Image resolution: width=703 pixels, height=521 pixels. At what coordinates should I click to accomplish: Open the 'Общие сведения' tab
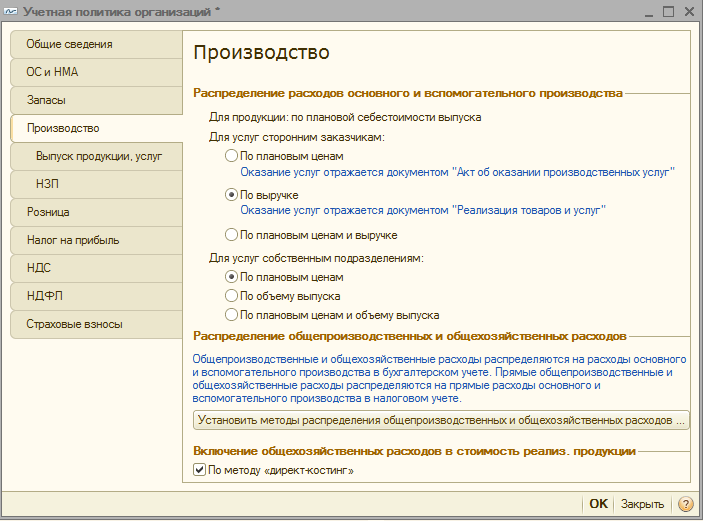click(x=96, y=44)
